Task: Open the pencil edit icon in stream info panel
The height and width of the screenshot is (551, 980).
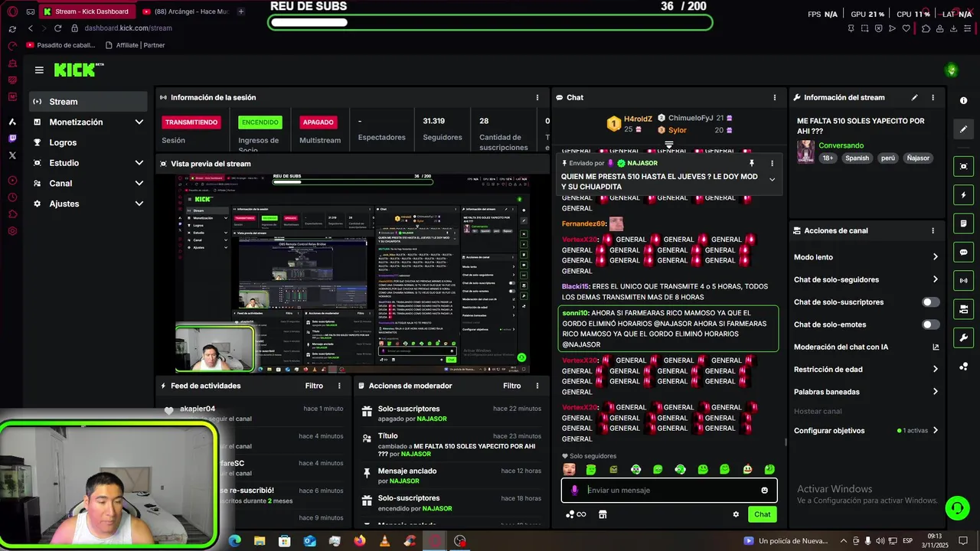Action: coord(914,97)
